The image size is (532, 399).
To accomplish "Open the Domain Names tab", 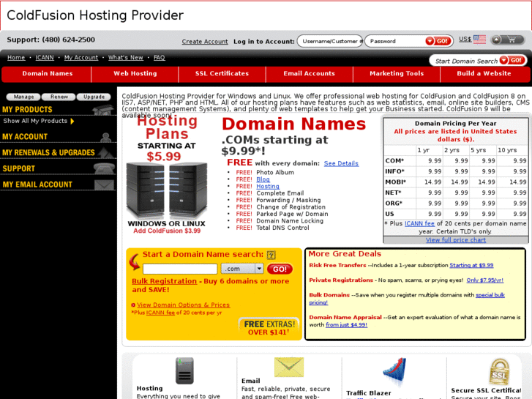I will (x=47, y=74).
